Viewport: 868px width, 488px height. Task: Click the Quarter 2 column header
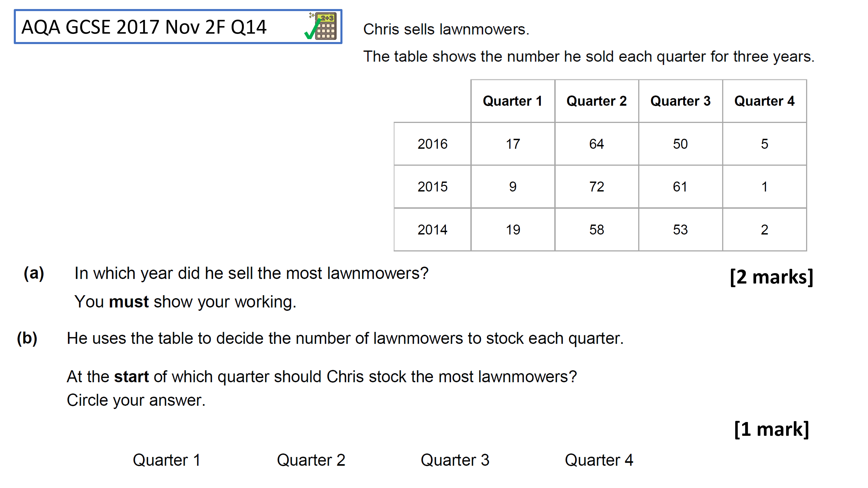(597, 101)
